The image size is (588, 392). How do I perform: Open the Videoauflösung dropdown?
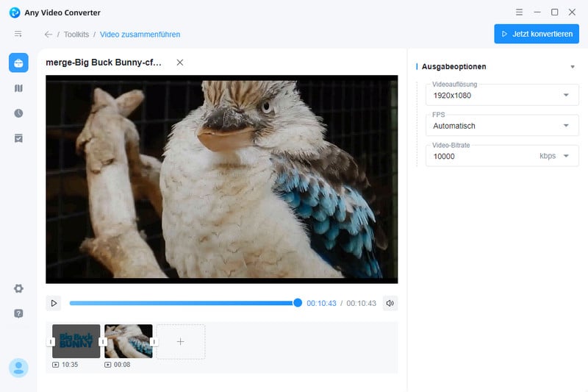pos(502,96)
